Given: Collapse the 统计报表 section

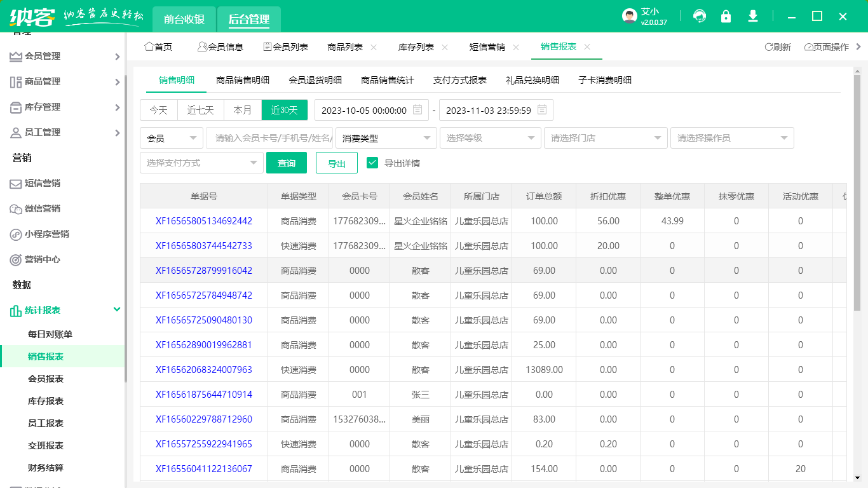Looking at the screenshot, I should [116, 309].
